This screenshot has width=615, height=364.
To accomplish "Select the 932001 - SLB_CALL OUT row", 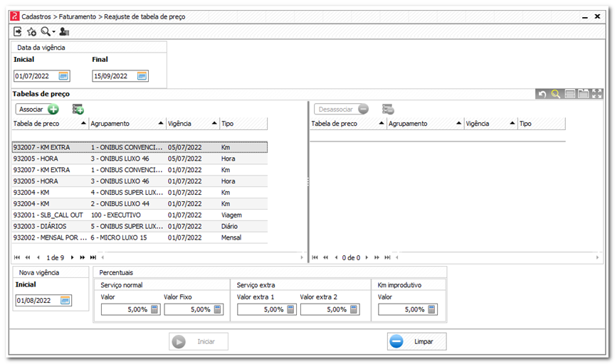I will click(x=140, y=215).
